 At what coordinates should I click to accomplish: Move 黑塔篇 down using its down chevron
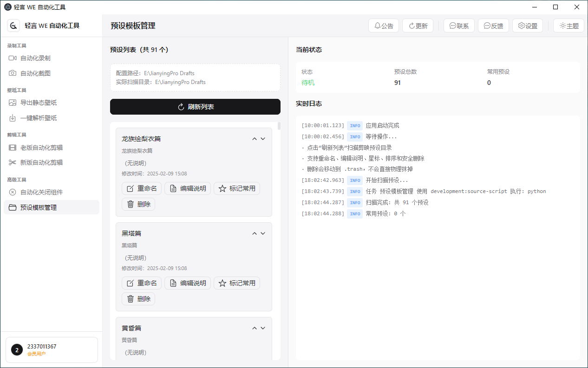[263, 233]
